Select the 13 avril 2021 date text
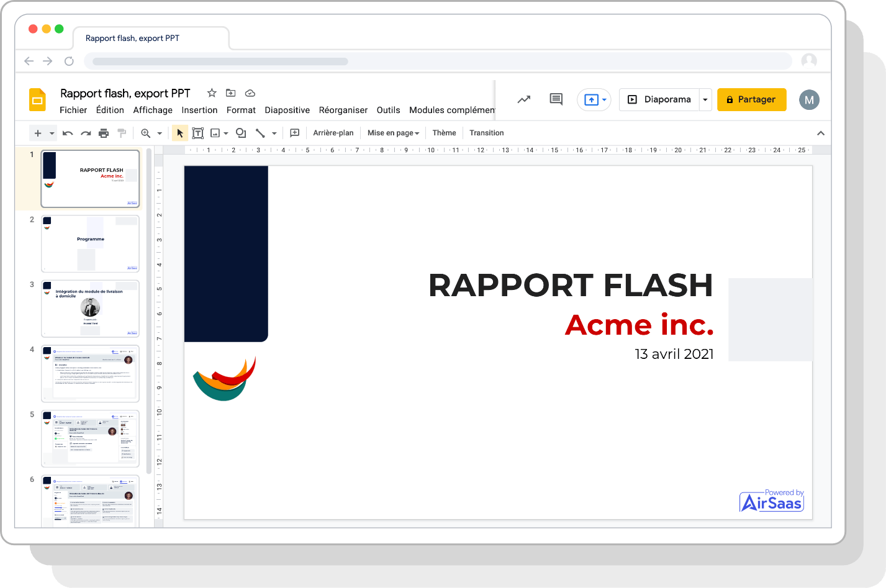The height and width of the screenshot is (588, 886). coord(674,354)
